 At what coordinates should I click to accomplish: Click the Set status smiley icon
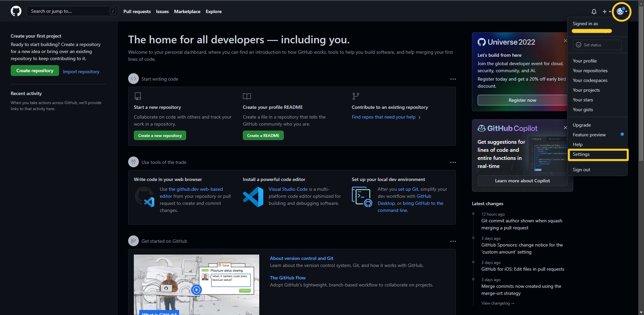579,45
